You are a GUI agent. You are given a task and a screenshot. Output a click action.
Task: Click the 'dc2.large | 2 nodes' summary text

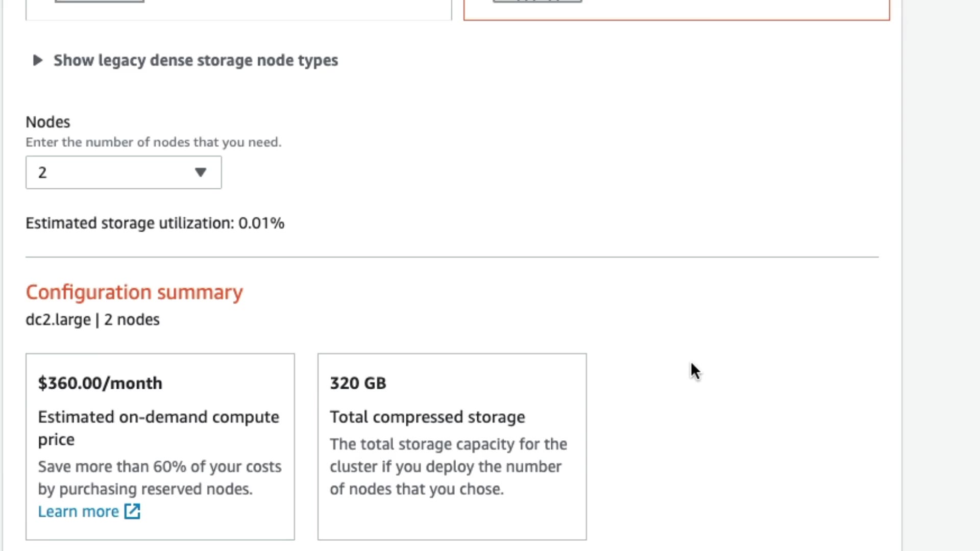point(92,320)
